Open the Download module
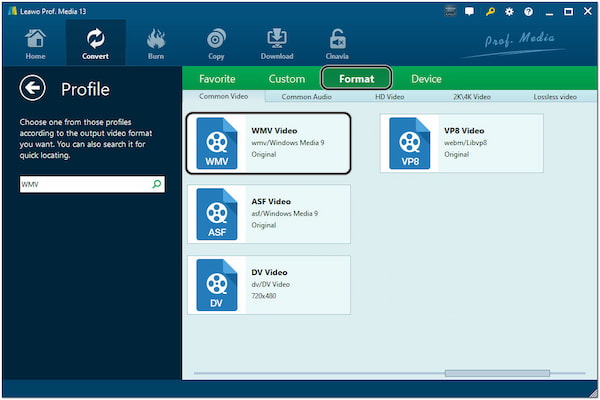Image resolution: width=600 pixels, height=400 pixels. (x=277, y=43)
